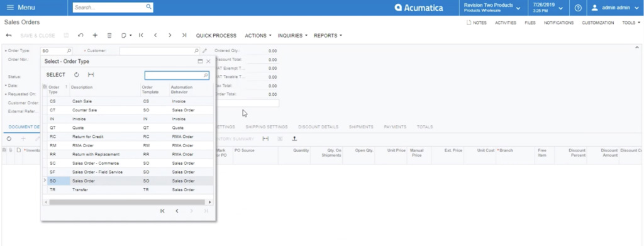Edit customer with the pencil icon
The height and width of the screenshot is (246, 644).
tap(204, 51)
